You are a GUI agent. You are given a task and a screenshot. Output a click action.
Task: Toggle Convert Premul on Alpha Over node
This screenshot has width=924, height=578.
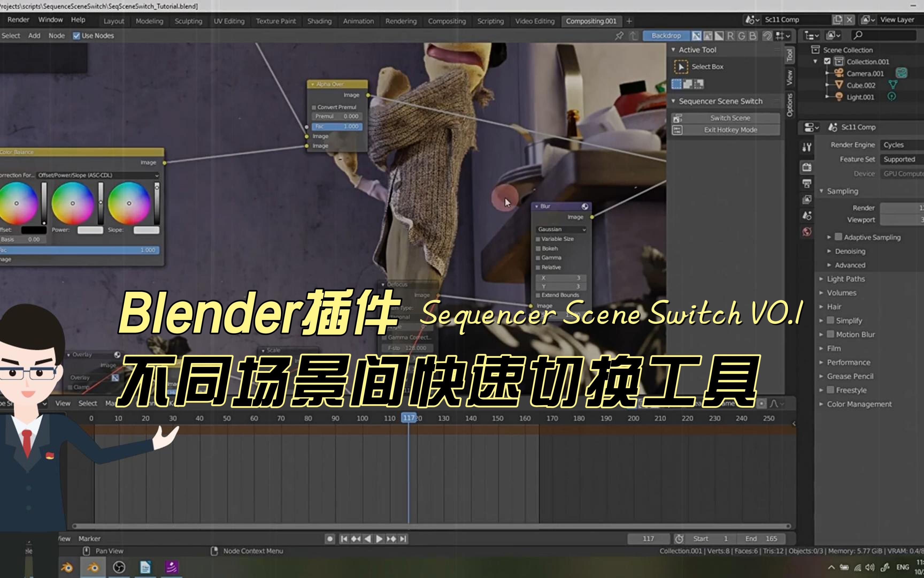(x=314, y=107)
